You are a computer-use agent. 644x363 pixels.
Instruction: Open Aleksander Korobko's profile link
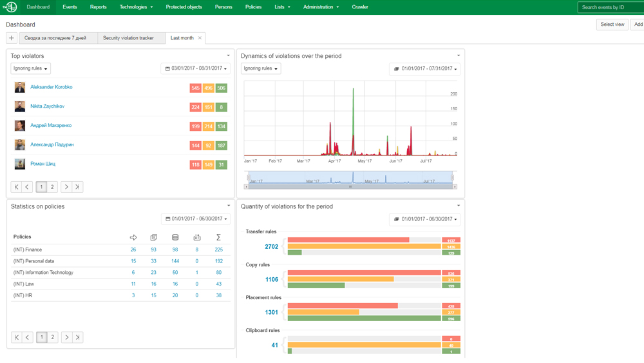(52, 87)
